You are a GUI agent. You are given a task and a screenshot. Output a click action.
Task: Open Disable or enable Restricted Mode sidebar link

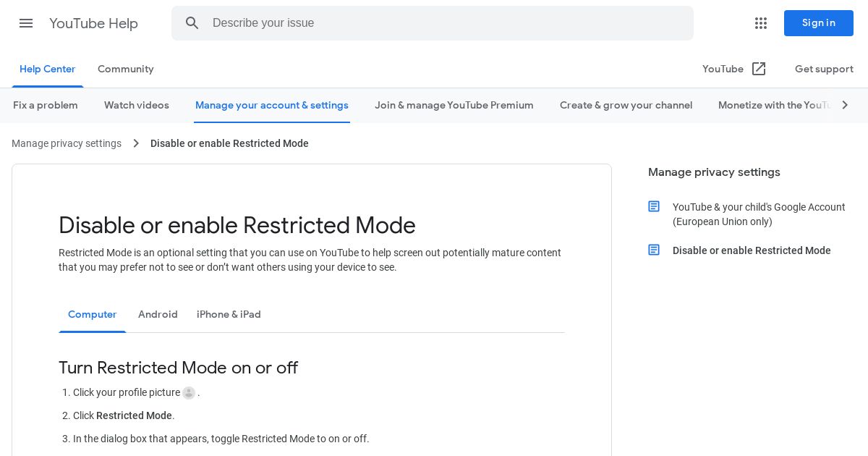pos(752,250)
